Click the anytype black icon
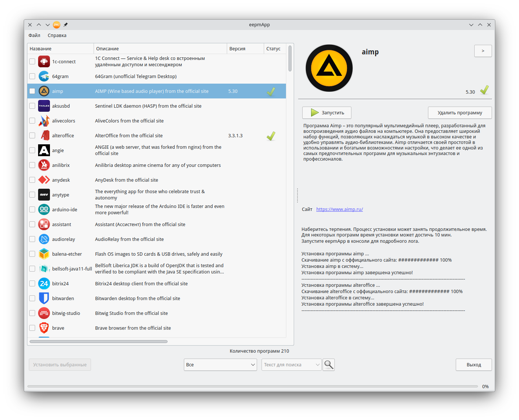Viewport: 519px width, 420px height. (44, 195)
